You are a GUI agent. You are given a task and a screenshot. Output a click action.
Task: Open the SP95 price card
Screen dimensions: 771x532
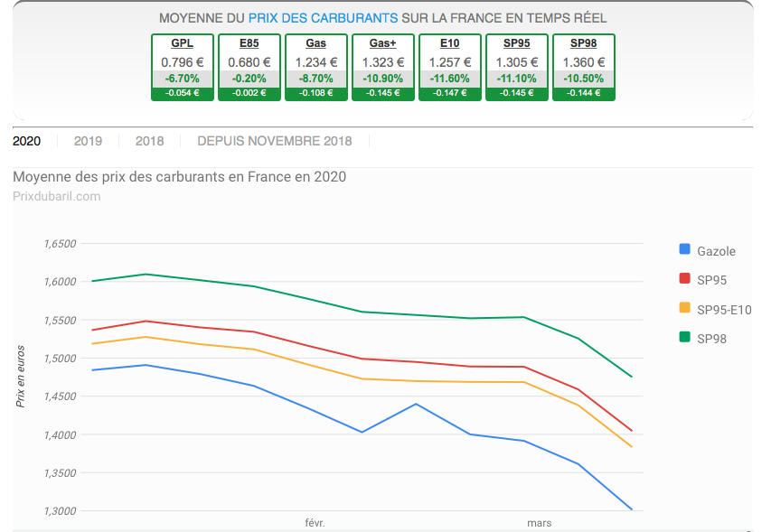click(x=516, y=68)
